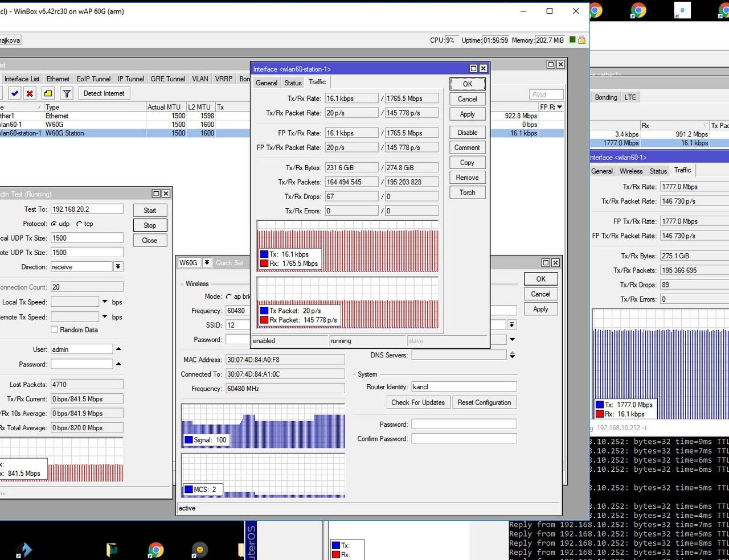
Task: Select udp protocol radio button
Action: coord(54,224)
